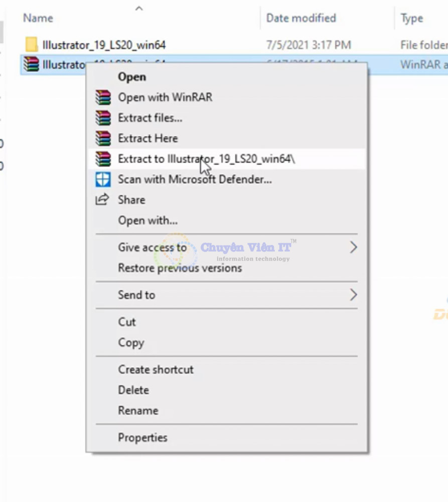Click the 'Type' column header
Image resolution: width=448 pixels, height=502 pixels.
411,18
